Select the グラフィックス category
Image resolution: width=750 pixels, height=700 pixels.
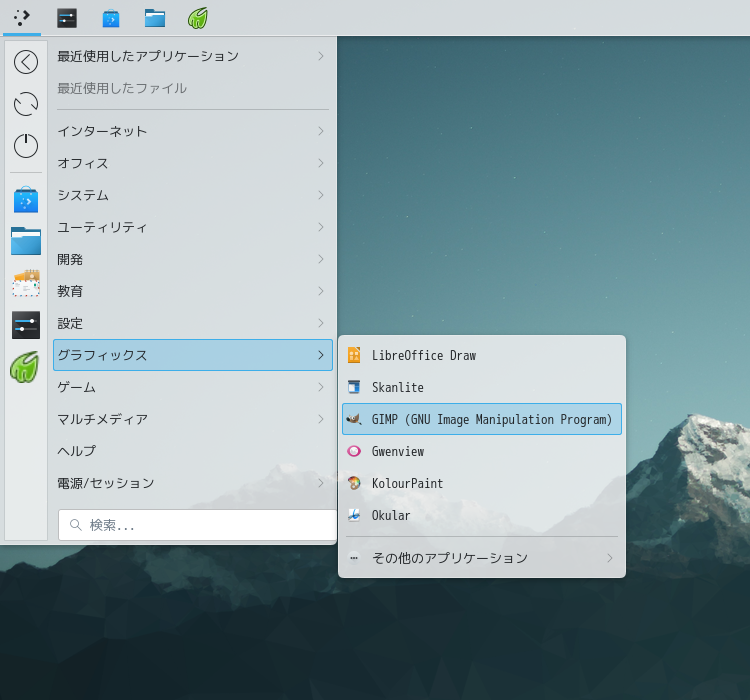[193, 355]
